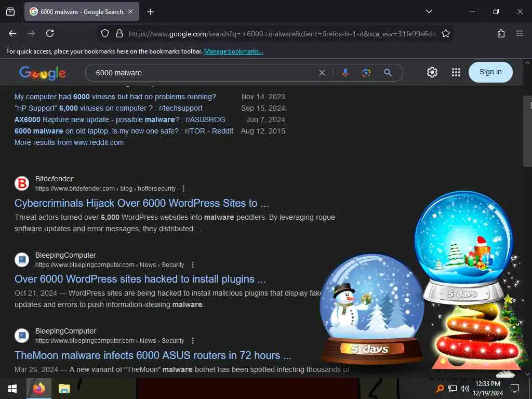This screenshot has height=399, width=532.
Task: Open Bitdefender result options menu
Action: (183, 188)
